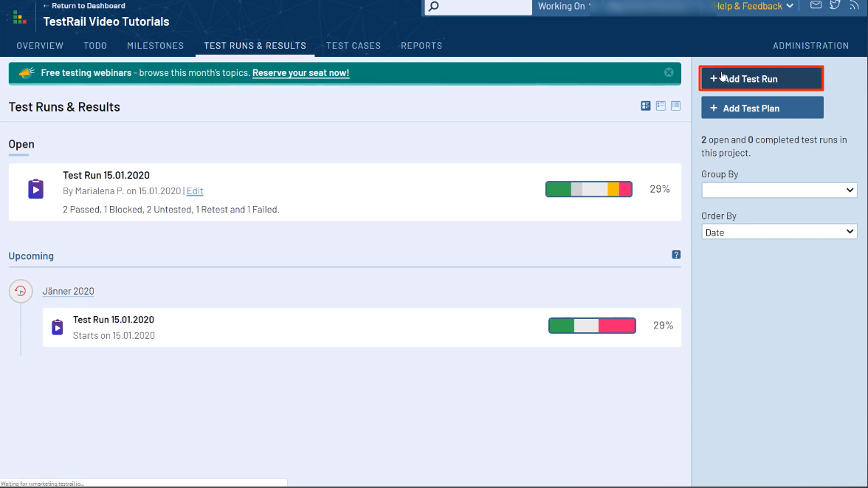The width and height of the screenshot is (868, 488).
Task: Click the TestRail logo icon
Action: click(x=19, y=18)
